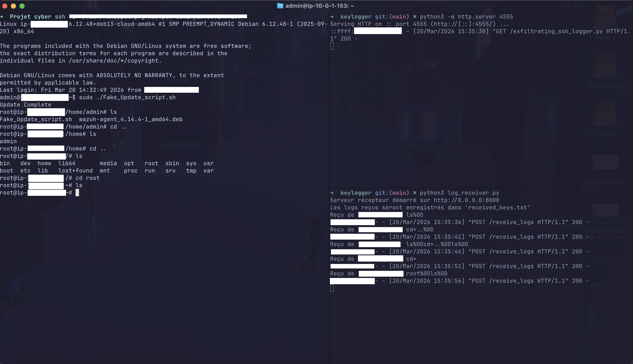Click 'Serving HTTP on :: port 4555' line
633x364 pixels.
419,24
